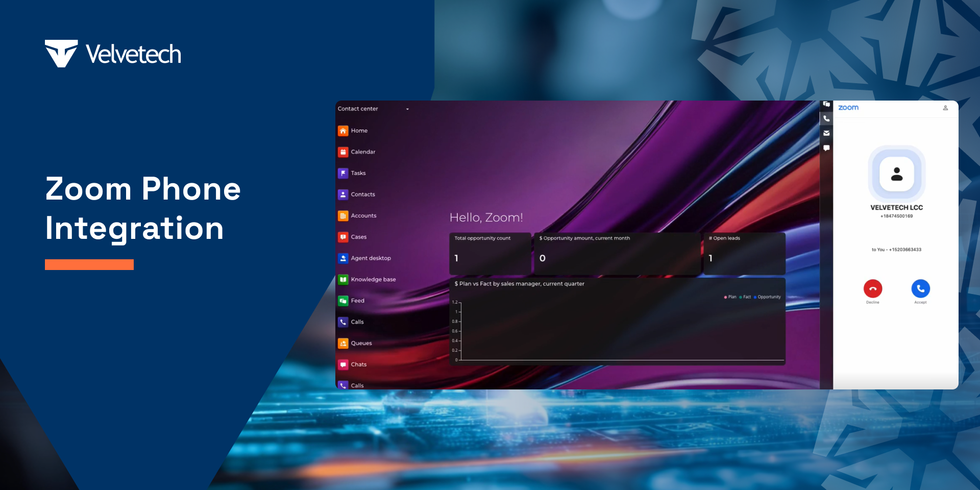The height and width of the screenshot is (490, 980).
Task: Click the 'Hello, Zoom!' greeting
Action: click(486, 218)
